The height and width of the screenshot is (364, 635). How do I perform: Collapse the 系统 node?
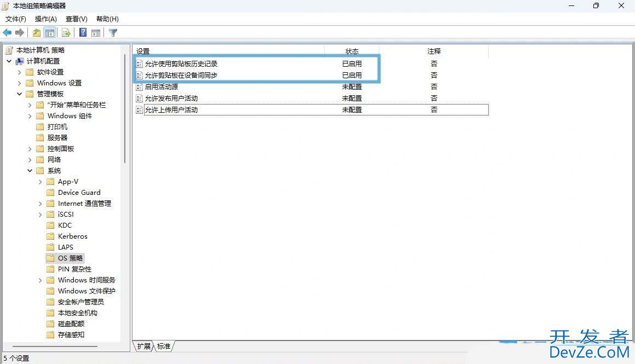click(x=30, y=170)
